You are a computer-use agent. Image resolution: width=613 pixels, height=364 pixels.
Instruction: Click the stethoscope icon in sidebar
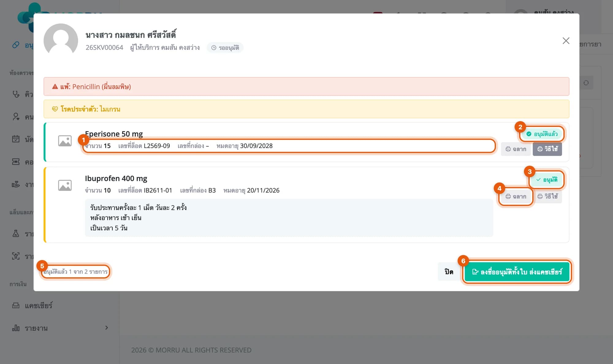(x=16, y=94)
